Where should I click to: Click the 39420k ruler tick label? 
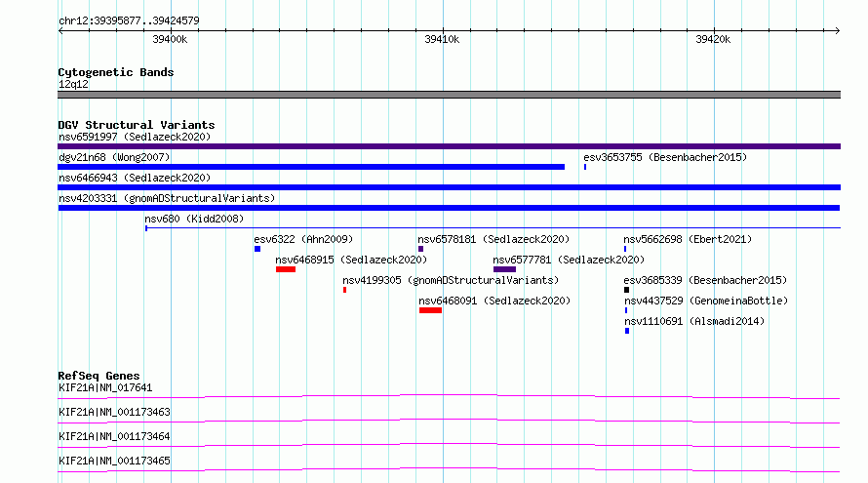click(x=713, y=39)
